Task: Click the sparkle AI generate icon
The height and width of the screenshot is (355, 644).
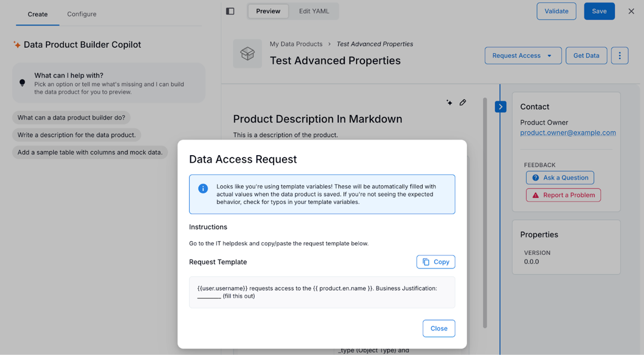Action: (450, 102)
